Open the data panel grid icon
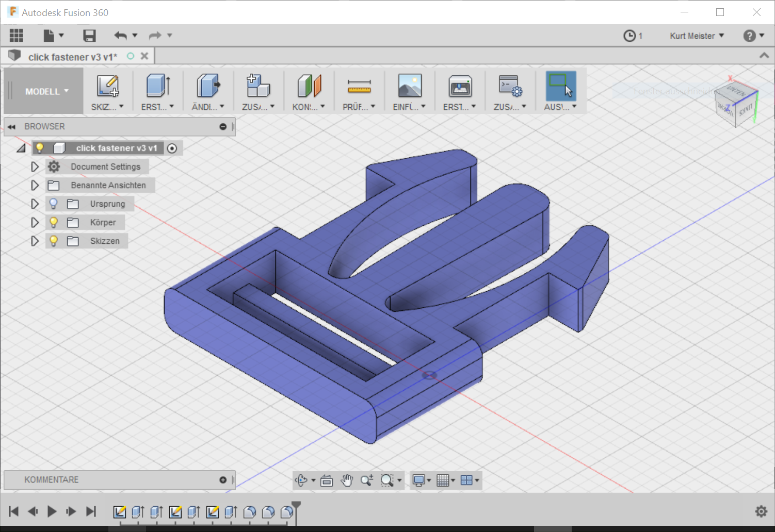The image size is (775, 532). click(x=17, y=35)
